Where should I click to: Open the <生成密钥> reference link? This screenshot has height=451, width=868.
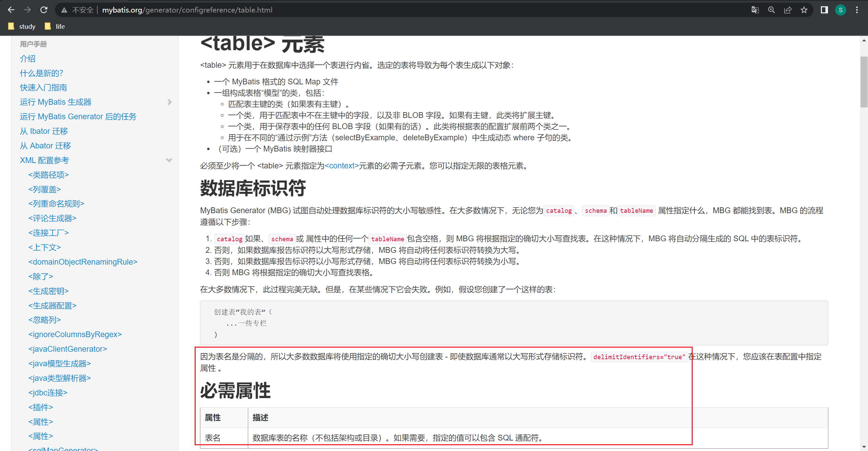[x=48, y=291]
